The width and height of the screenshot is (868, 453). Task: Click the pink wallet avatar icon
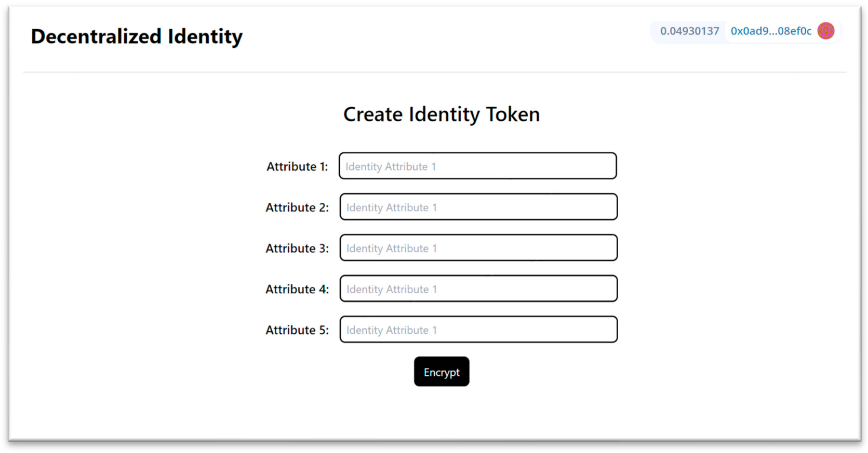(825, 31)
